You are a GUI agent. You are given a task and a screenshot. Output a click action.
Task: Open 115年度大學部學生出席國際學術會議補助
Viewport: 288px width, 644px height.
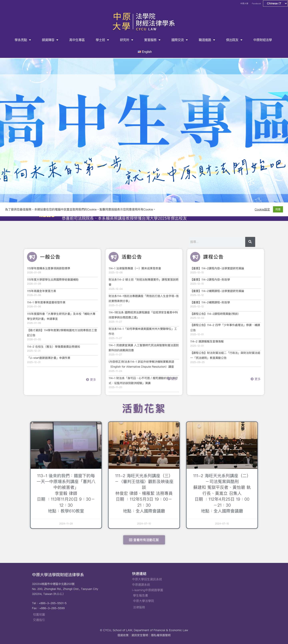pos(53,280)
